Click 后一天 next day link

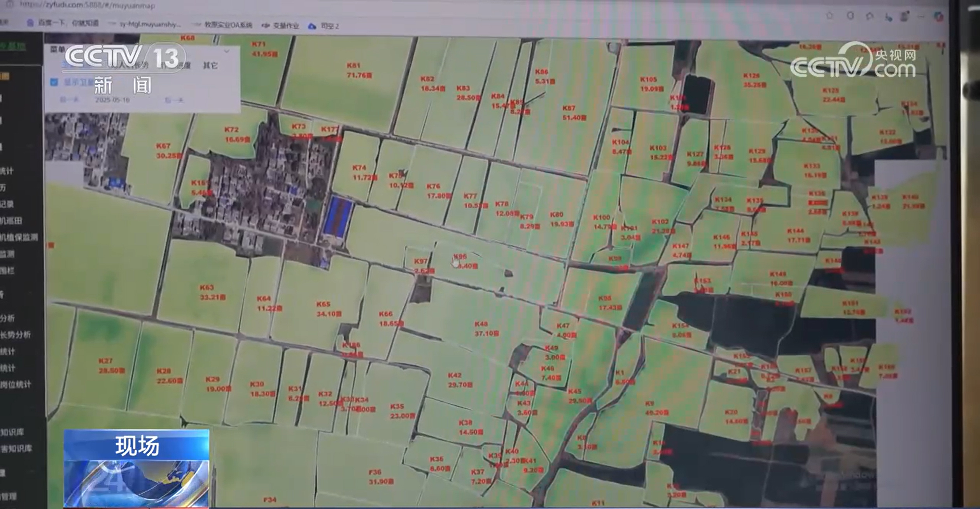[x=174, y=100]
